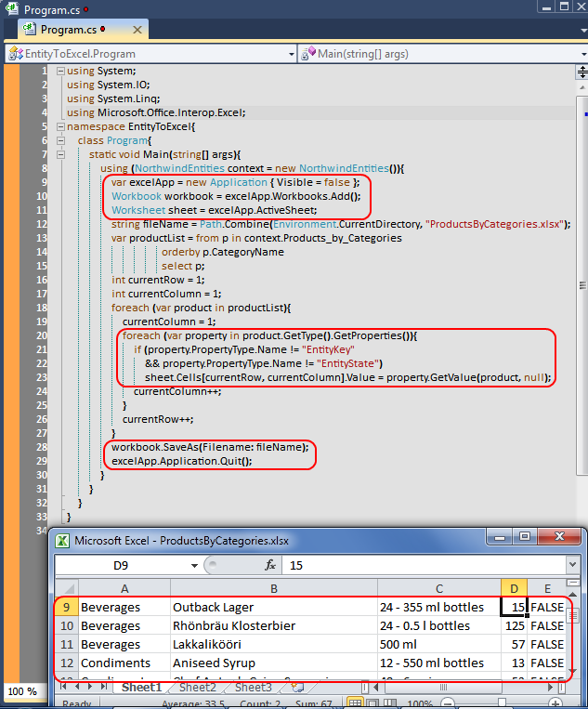Collapse the namespace EntityToExcel block

(x=60, y=126)
